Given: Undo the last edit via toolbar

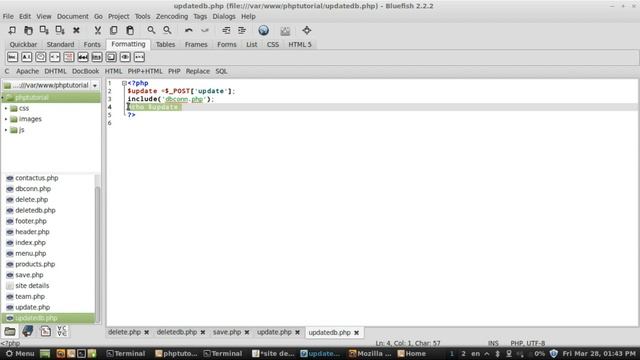Looking at the screenshot, I should tap(189, 30).
